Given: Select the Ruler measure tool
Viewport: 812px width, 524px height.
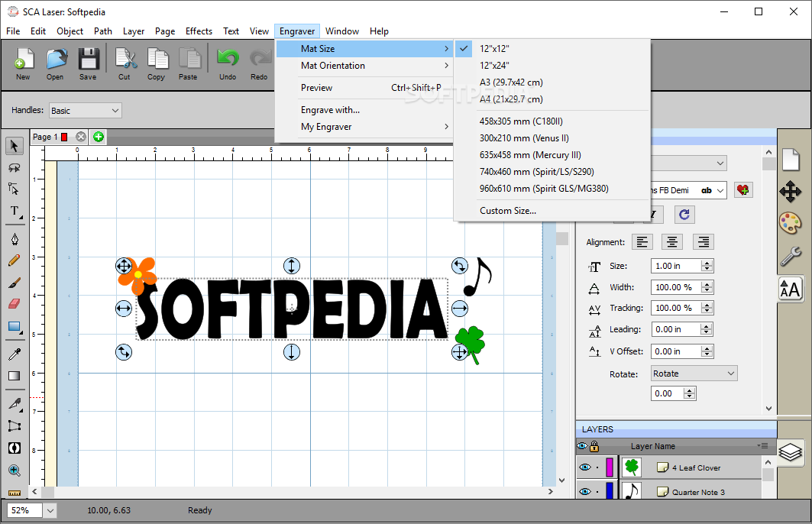Looking at the screenshot, I should (15, 493).
